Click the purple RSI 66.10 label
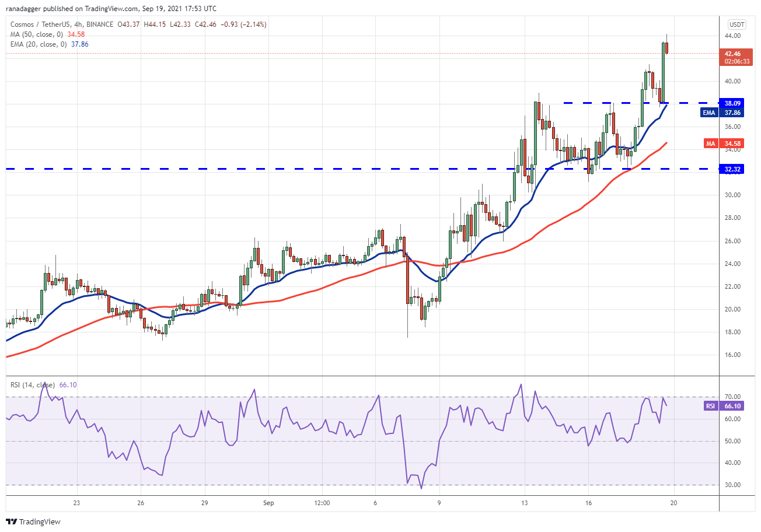This screenshot has width=761, height=532. click(x=724, y=406)
